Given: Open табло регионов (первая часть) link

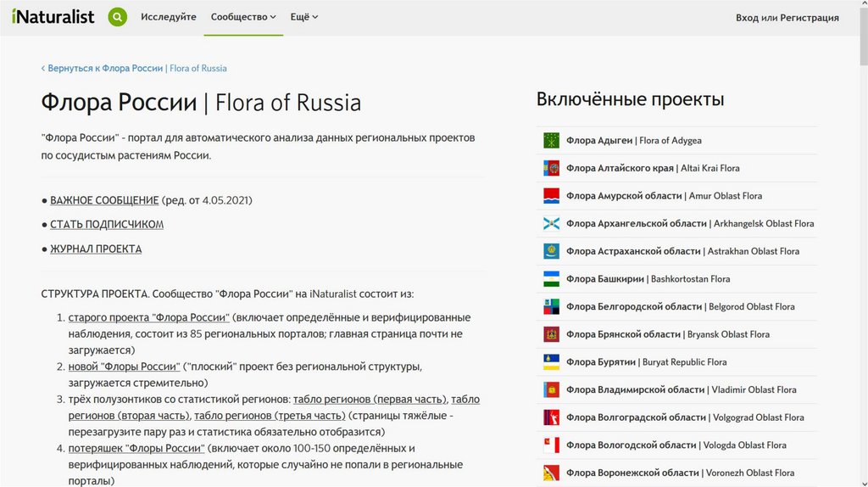Looking at the screenshot, I should coord(370,399).
